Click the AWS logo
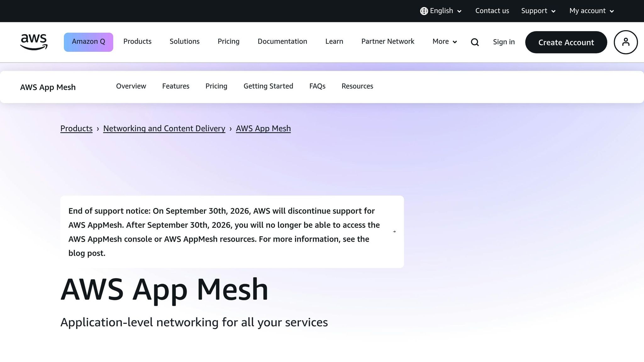The height and width of the screenshot is (362, 644). pos(34,42)
